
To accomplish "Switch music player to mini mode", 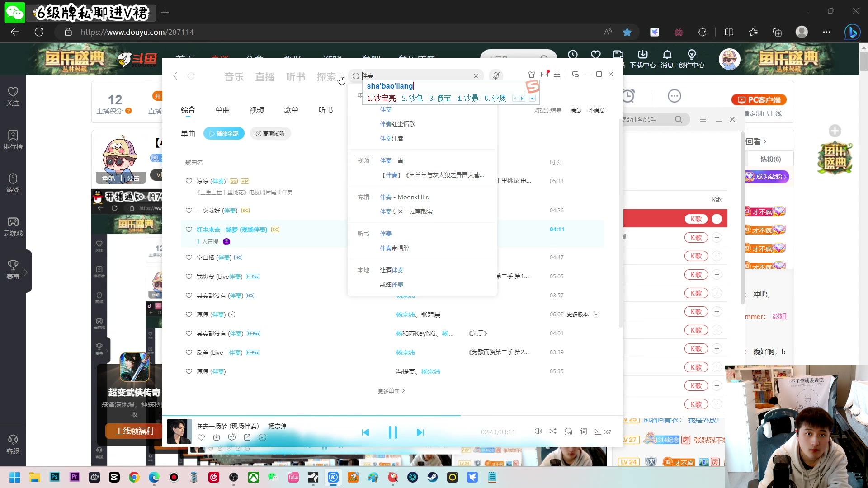I will 575,74.
